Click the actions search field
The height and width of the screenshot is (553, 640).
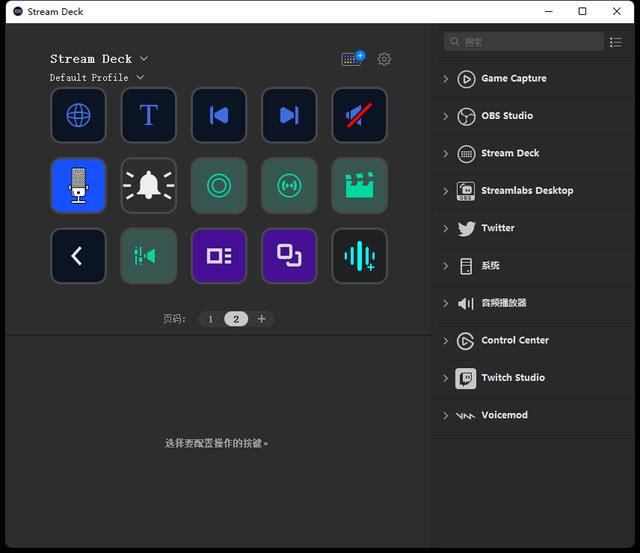tap(524, 42)
